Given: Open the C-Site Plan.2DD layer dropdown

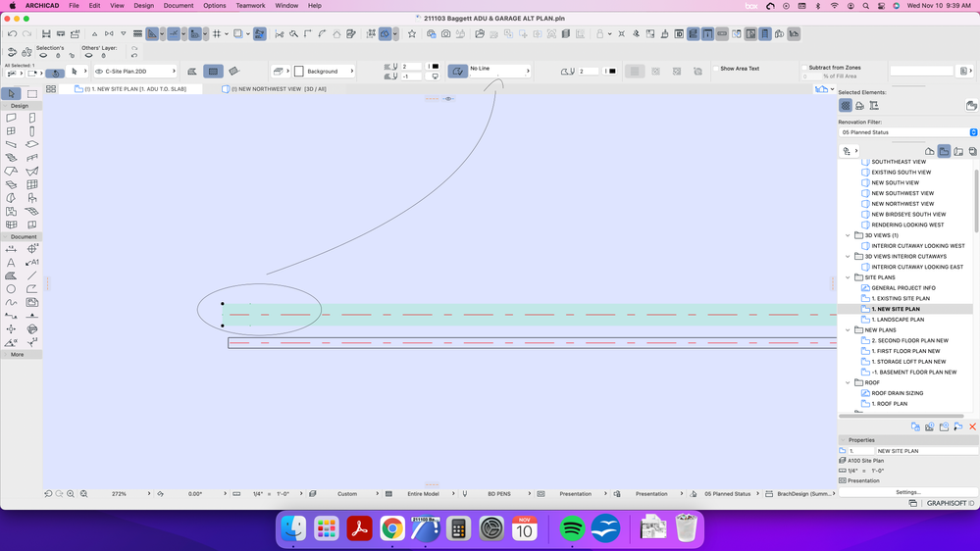Looking at the screenshot, I should 134,72.
